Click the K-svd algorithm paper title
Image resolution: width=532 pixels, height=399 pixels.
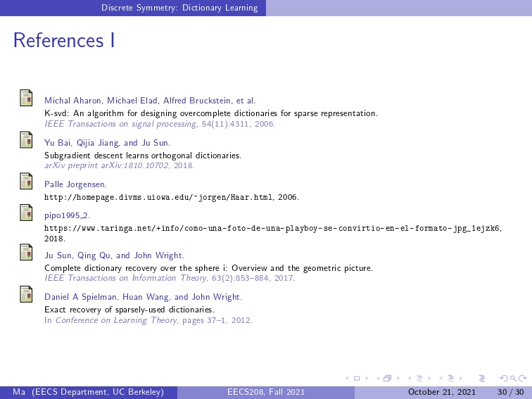pyautogui.click(x=211, y=113)
